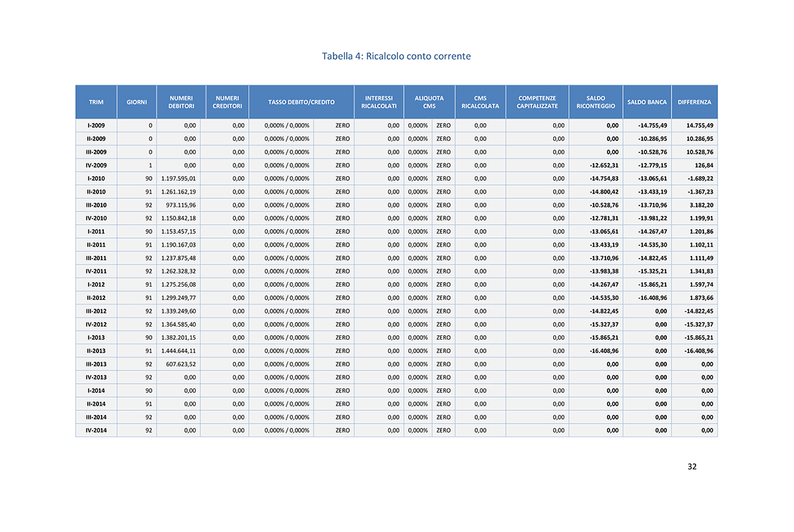
Task: Select recount balance value -14.754,83
Action: (x=604, y=179)
